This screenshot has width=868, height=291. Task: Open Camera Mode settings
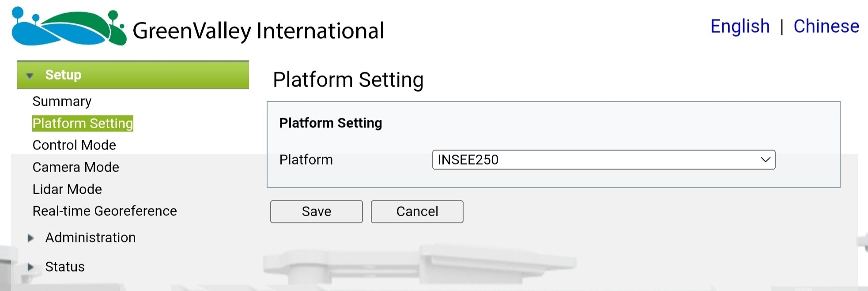[75, 167]
